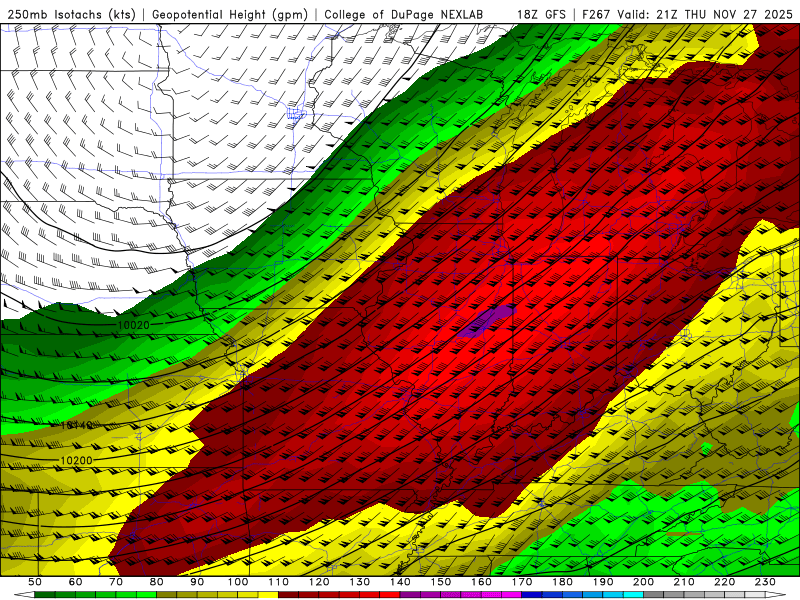
Task: Click the 140 knot label on the color scale
Action: [x=401, y=582]
